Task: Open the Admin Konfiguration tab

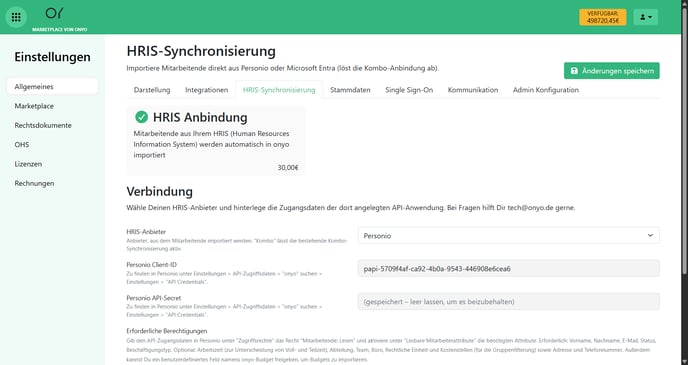Action: 545,89
